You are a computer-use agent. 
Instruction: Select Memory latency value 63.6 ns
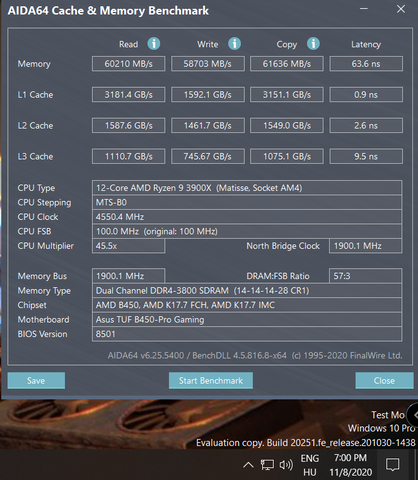[366, 64]
